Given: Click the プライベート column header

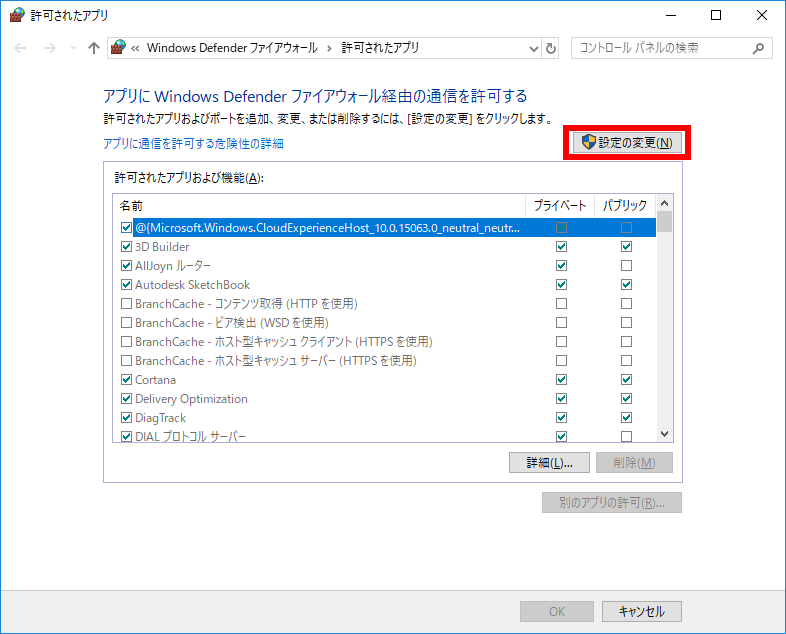Looking at the screenshot, I should 560,205.
